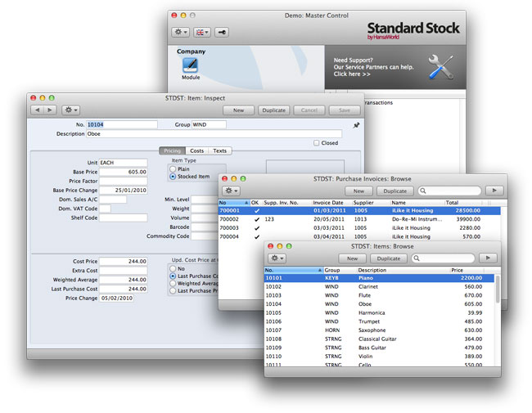Click the item No. field containing 10104
Image resolution: width=532 pixels, height=413 pixels.
click(x=122, y=124)
